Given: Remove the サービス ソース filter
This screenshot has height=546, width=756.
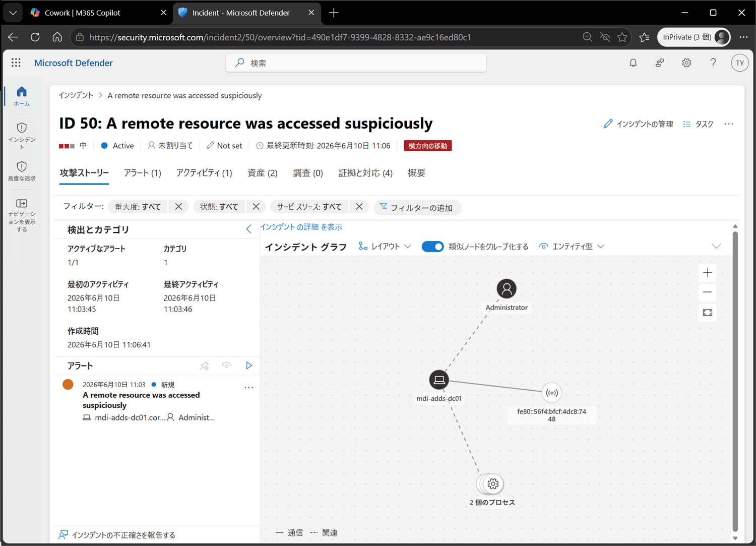Looking at the screenshot, I should tap(359, 207).
